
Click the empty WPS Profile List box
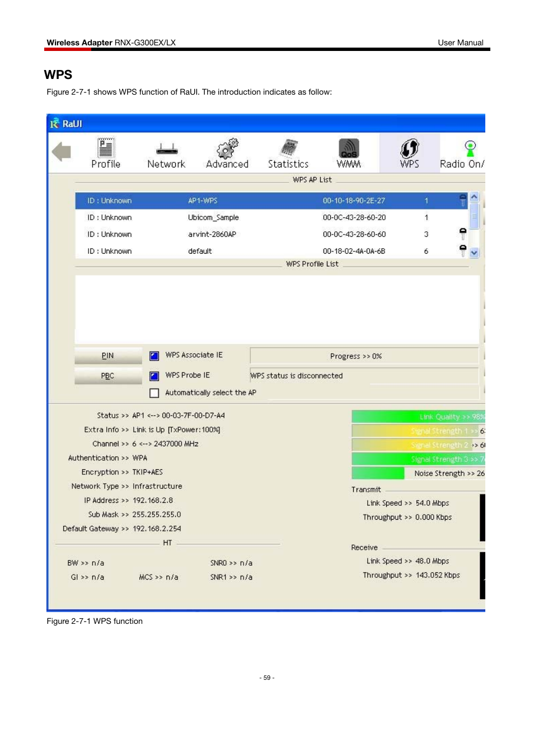[x=277, y=309]
